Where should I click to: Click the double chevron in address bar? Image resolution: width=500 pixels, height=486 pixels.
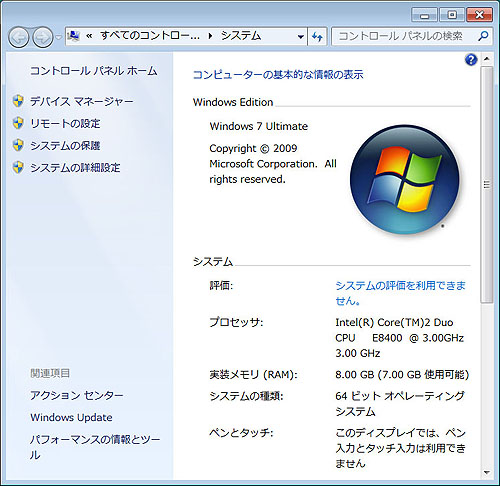(x=89, y=36)
